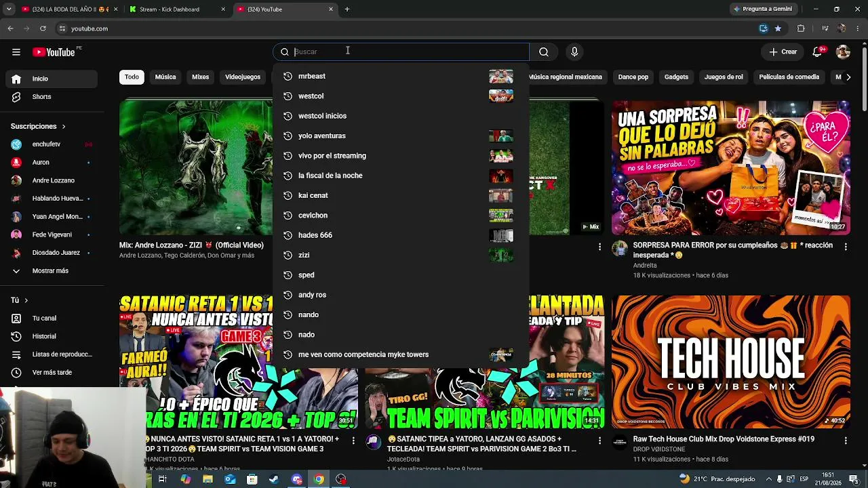Open enchufetv subscription channel

click(x=52, y=144)
